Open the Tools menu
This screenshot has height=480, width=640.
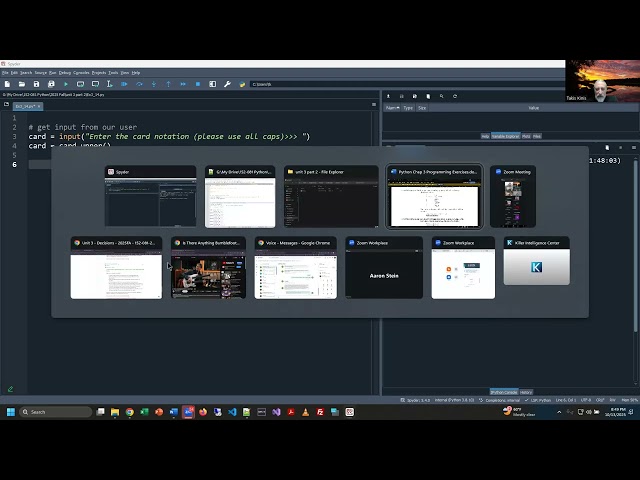click(113, 73)
